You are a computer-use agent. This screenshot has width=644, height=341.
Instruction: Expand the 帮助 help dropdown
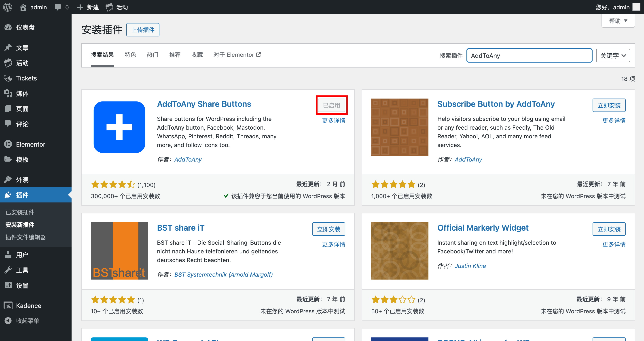click(618, 21)
